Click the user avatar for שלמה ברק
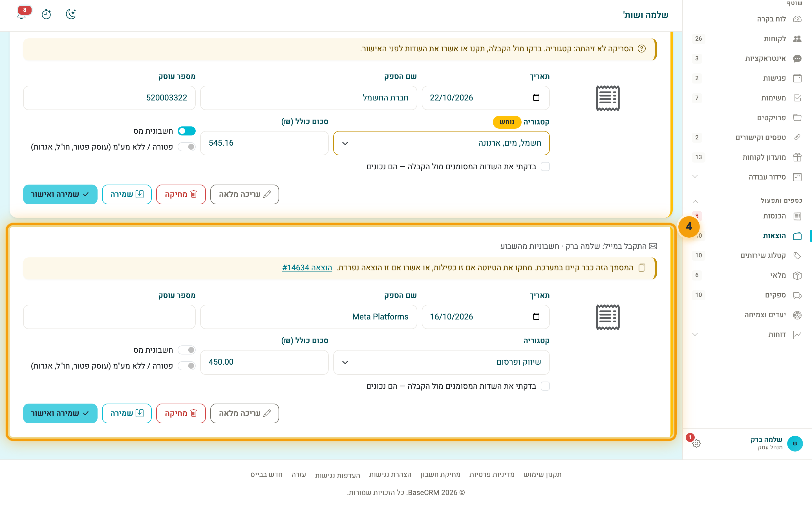This screenshot has width=812, height=508. click(x=795, y=443)
